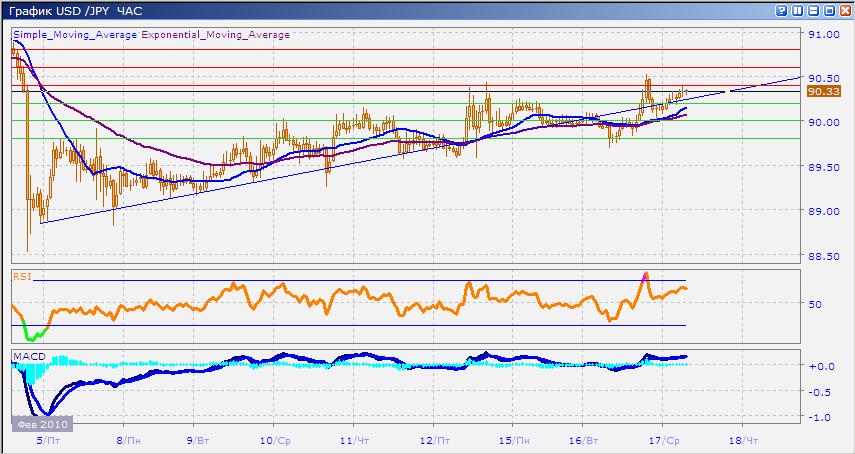Click the RSI indicator label

pos(21,274)
